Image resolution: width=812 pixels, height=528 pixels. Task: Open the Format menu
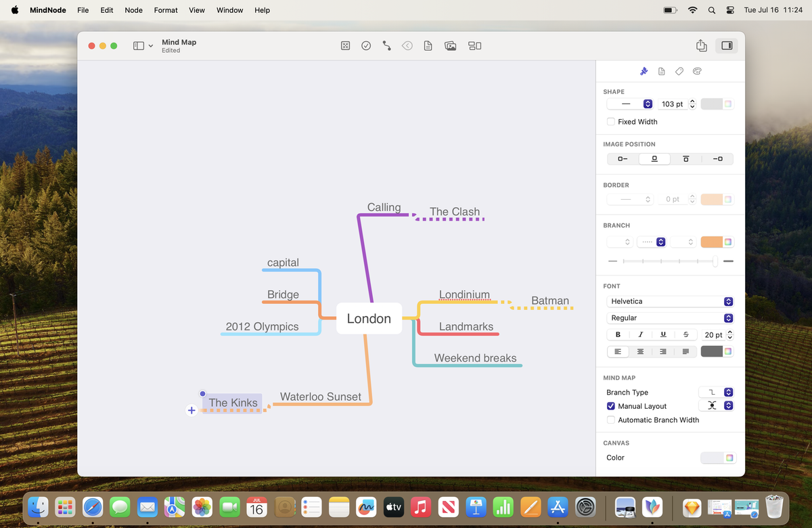click(166, 10)
